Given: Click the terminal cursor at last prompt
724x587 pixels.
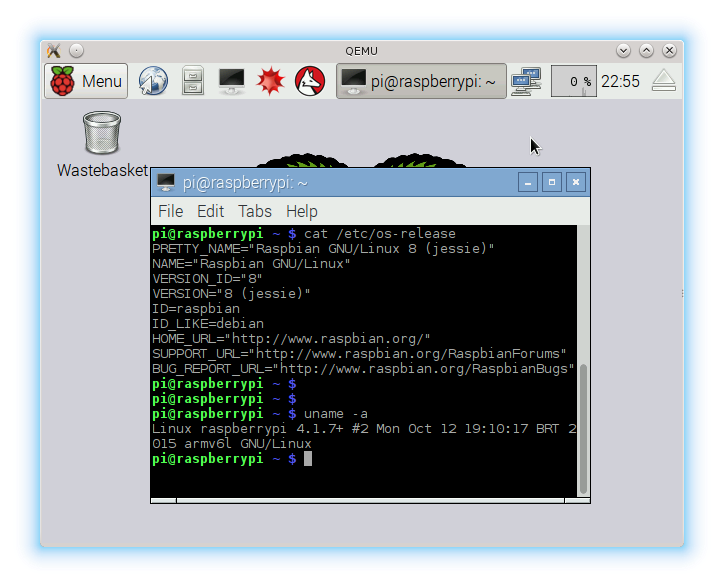Looking at the screenshot, I should click(308, 459).
